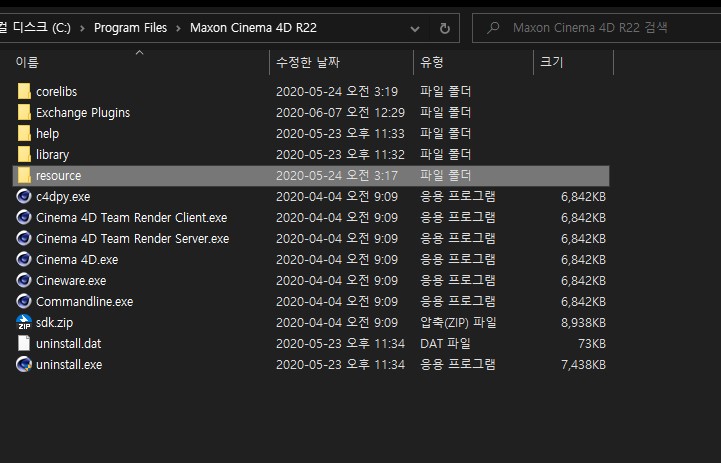Click the search magnifier icon

493,28
